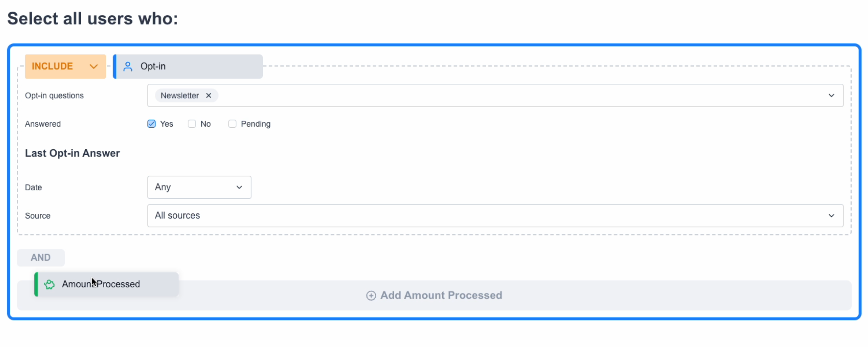Click the AND operator button
Image resolution: width=868 pixels, height=347 pixels.
[x=41, y=258]
